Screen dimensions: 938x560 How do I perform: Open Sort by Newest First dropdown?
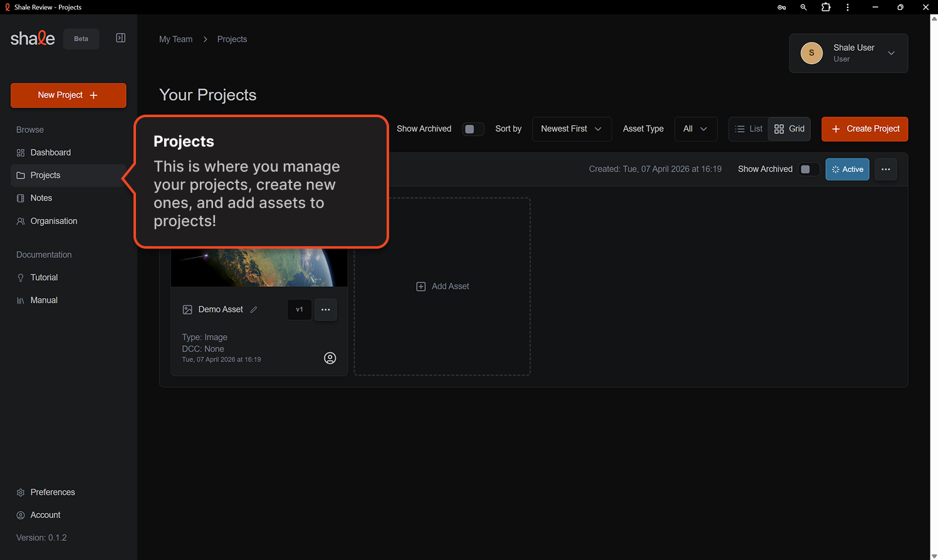[571, 129]
